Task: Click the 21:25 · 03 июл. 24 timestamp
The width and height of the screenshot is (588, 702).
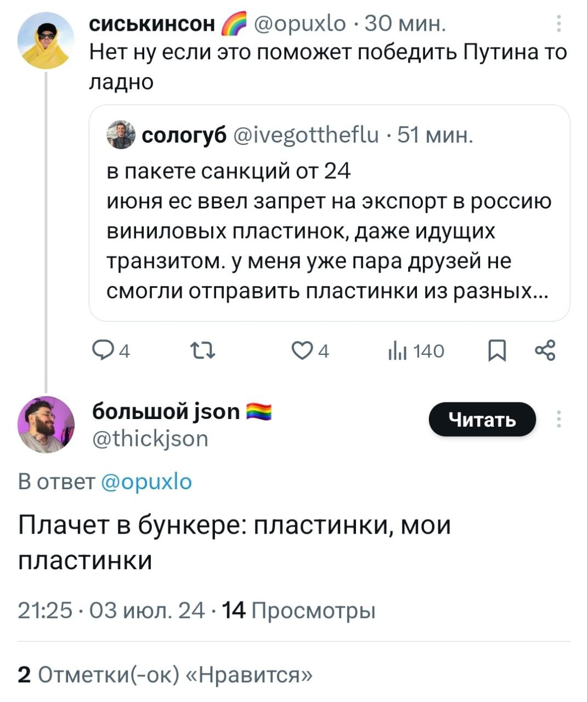Action: tap(111, 610)
